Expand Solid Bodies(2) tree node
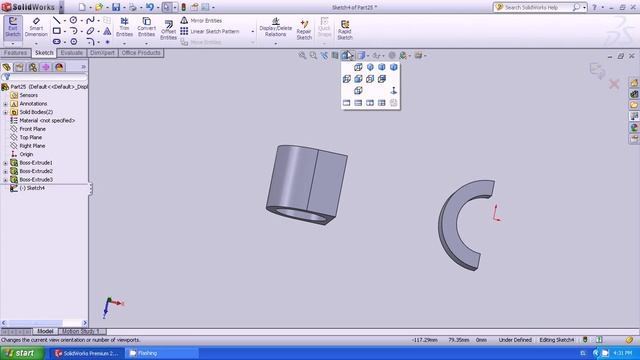Viewport: 640px width, 360px height. (x=5, y=112)
